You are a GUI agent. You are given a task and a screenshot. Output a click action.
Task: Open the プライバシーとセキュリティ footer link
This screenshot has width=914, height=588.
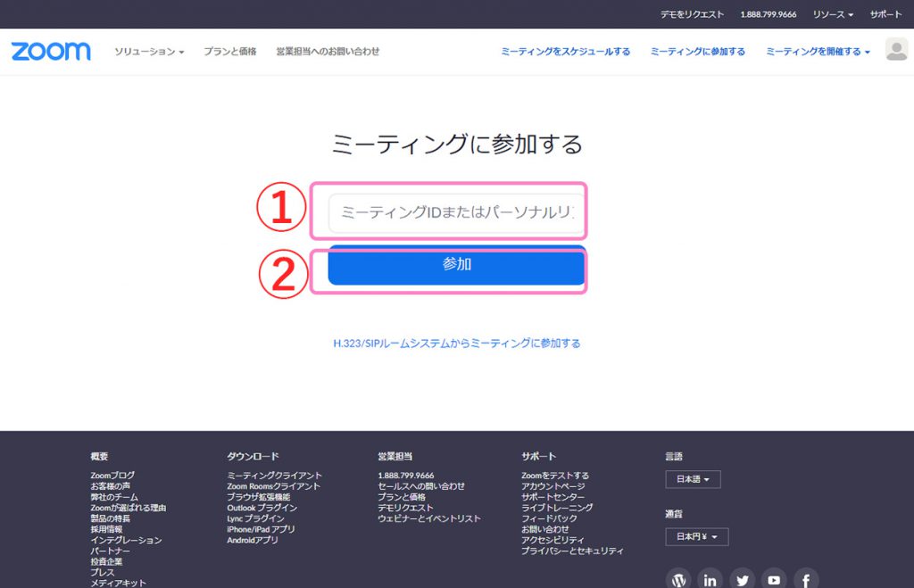pos(572,551)
